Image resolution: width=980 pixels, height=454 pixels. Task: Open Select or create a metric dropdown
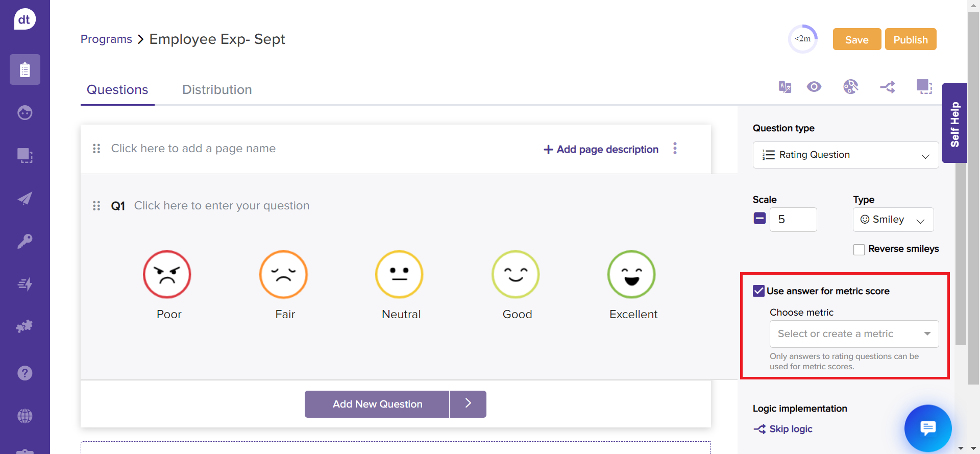tap(853, 334)
